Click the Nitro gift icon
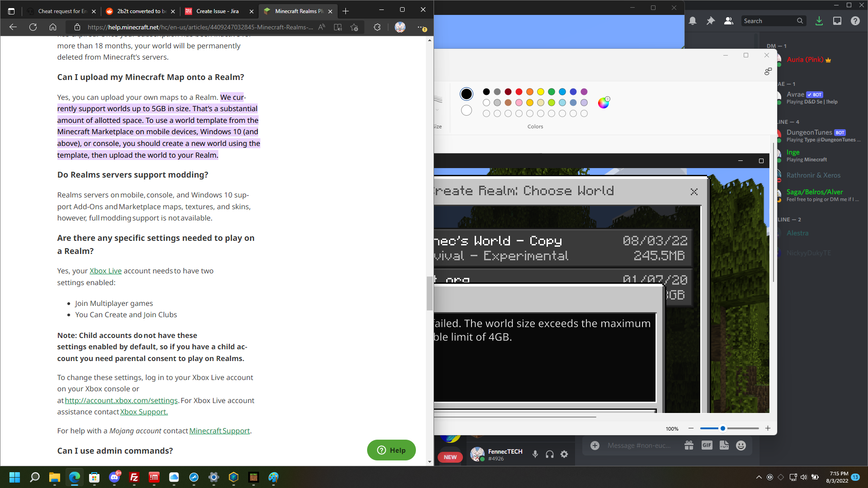The width and height of the screenshot is (868, 488). coord(689,446)
